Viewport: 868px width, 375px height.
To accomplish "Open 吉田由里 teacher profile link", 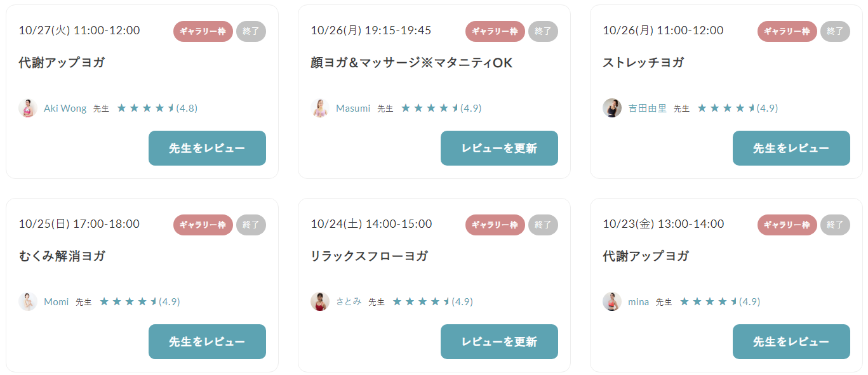I will (x=648, y=109).
